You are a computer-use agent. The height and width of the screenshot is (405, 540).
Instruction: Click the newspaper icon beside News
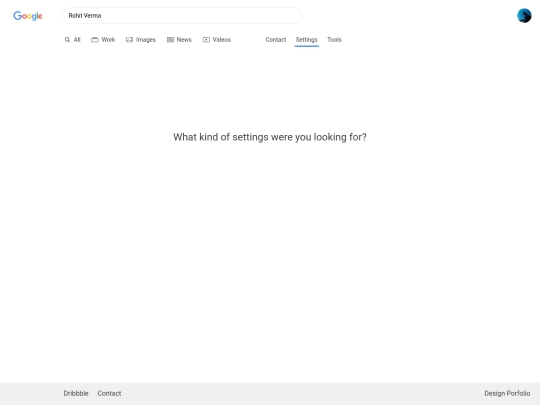click(x=170, y=40)
